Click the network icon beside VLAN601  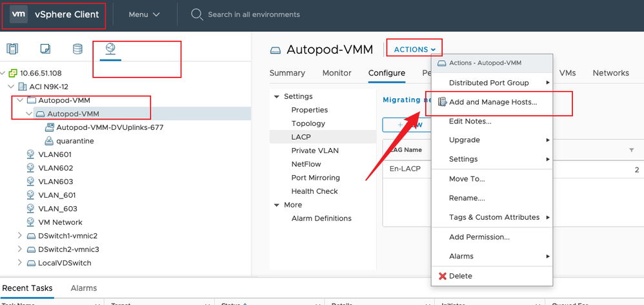point(31,154)
